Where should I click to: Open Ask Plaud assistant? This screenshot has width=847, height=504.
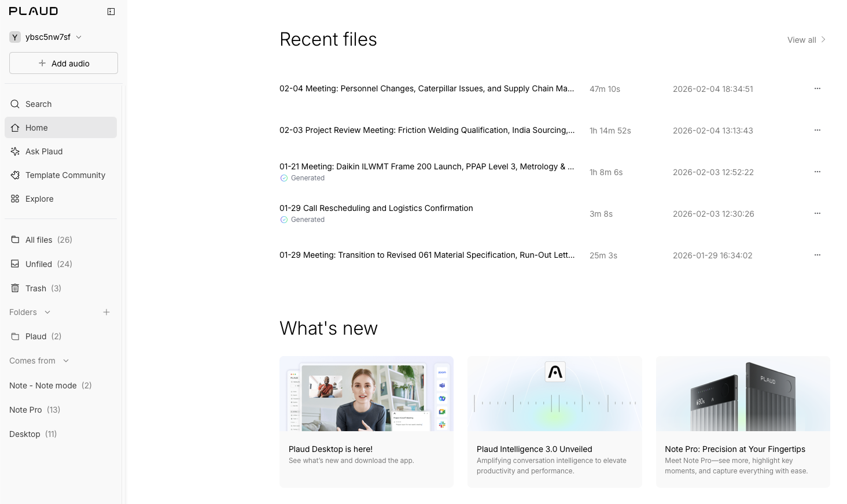coord(43,151)
